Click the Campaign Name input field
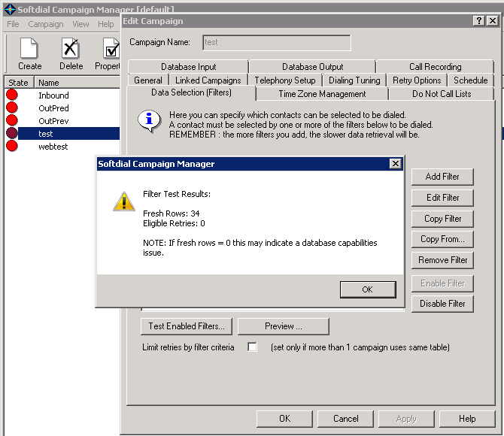Image resolution: width=504 pixels, height=436 pixels. (x=277, y=42)
